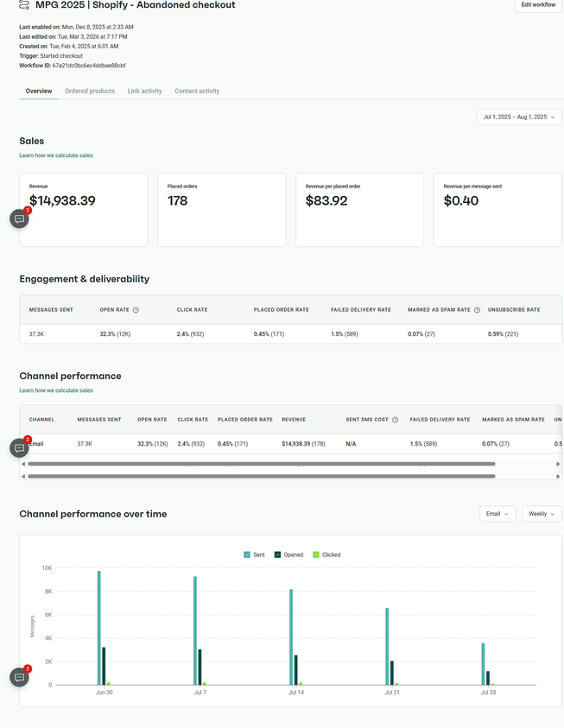Open the chat icon beside Channel performance table
Image resolution: width=564 pixels, height=728 pixels.
click(19, 447)
